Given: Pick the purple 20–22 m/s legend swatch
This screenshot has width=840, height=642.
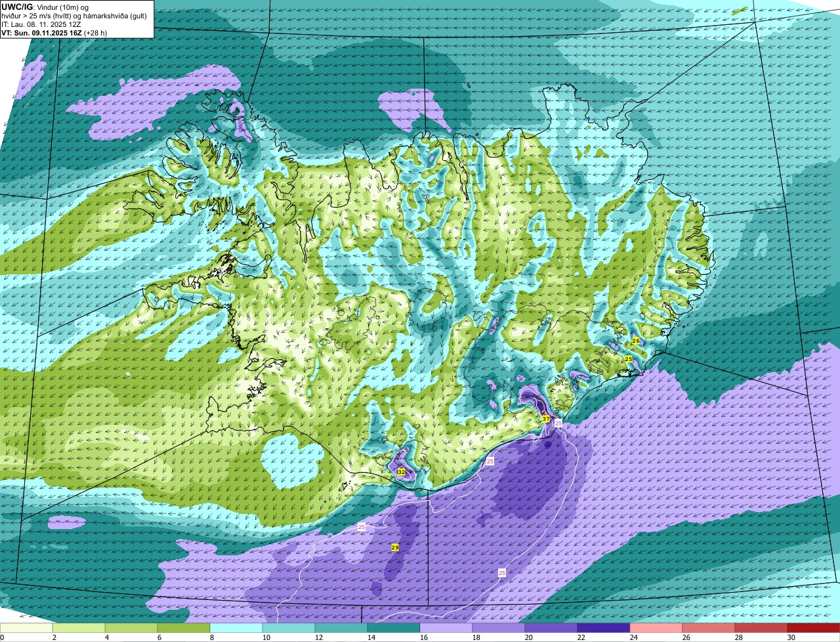Looking at the screenshot, I should click(x=551, y=628).
